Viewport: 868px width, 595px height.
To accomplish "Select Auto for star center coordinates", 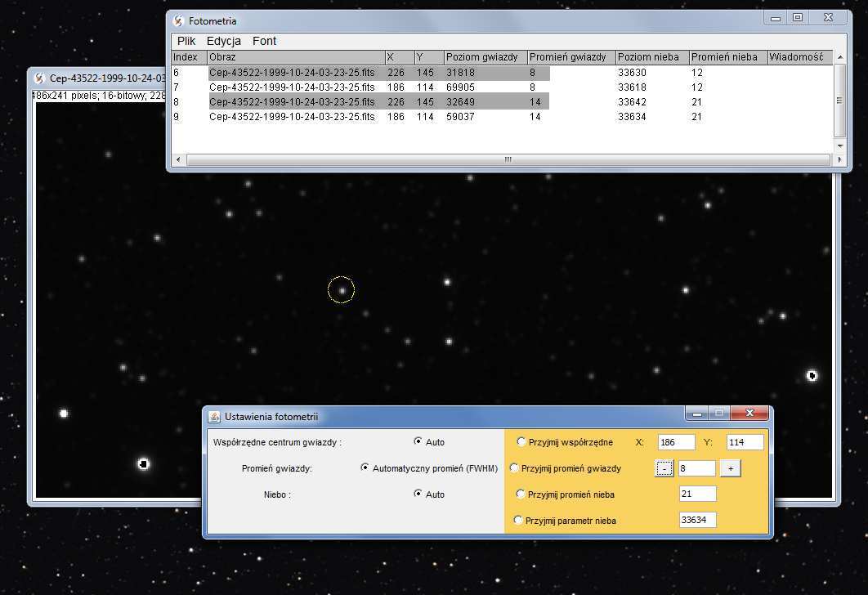I will [x=418, y=442].
